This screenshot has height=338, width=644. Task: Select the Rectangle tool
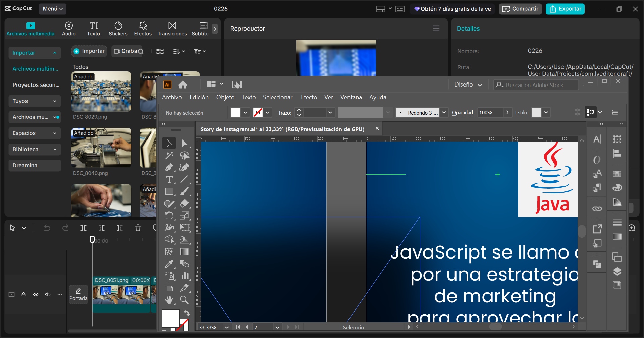[169, 191]
